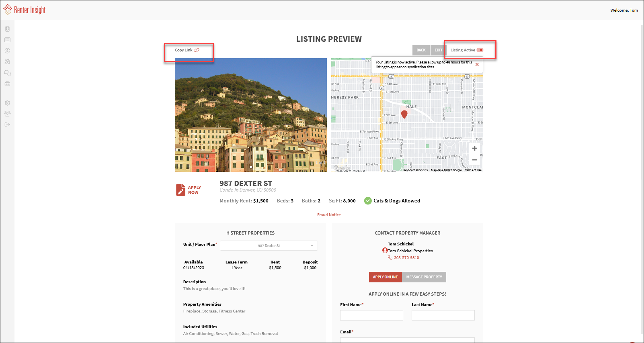Open the listings list icon in sidebar

click(7, 40)
